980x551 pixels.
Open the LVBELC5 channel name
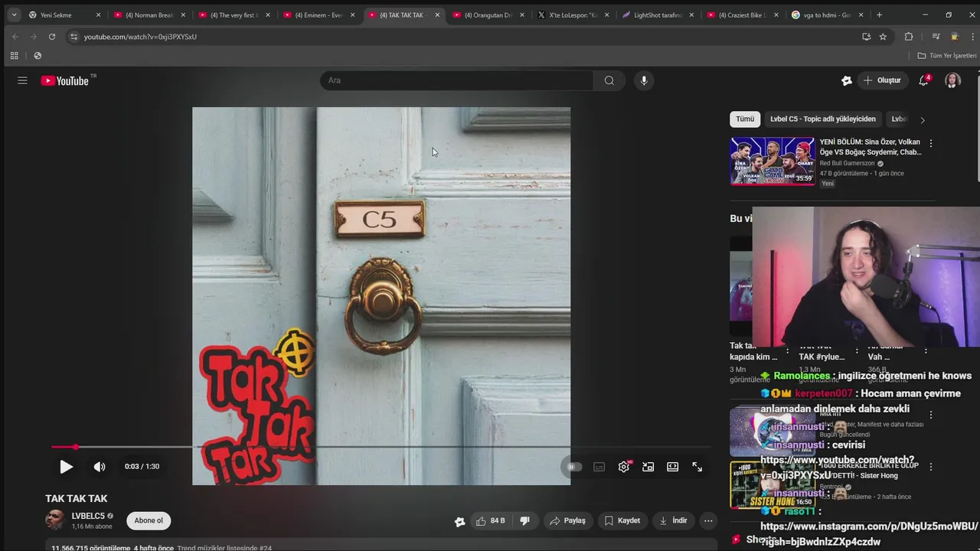point(88,516)
